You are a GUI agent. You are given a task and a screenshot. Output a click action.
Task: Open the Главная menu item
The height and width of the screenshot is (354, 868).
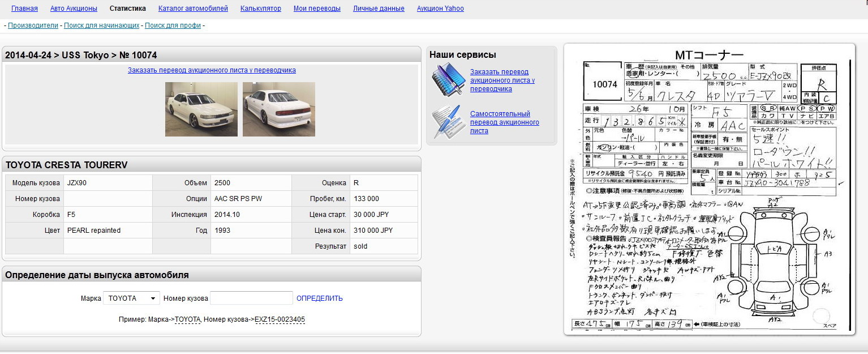click(x=24, y=8)
